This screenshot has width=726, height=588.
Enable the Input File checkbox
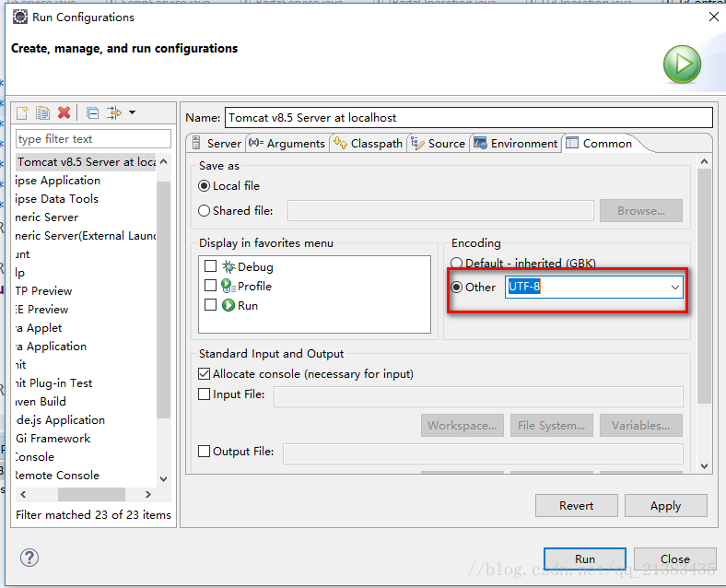pos(205,394)
